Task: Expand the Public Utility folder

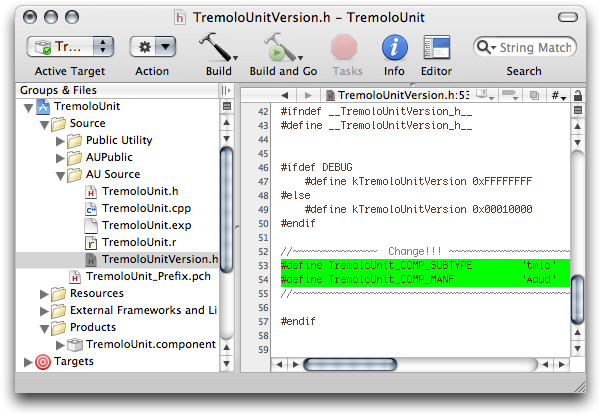Action: (59, 140)
